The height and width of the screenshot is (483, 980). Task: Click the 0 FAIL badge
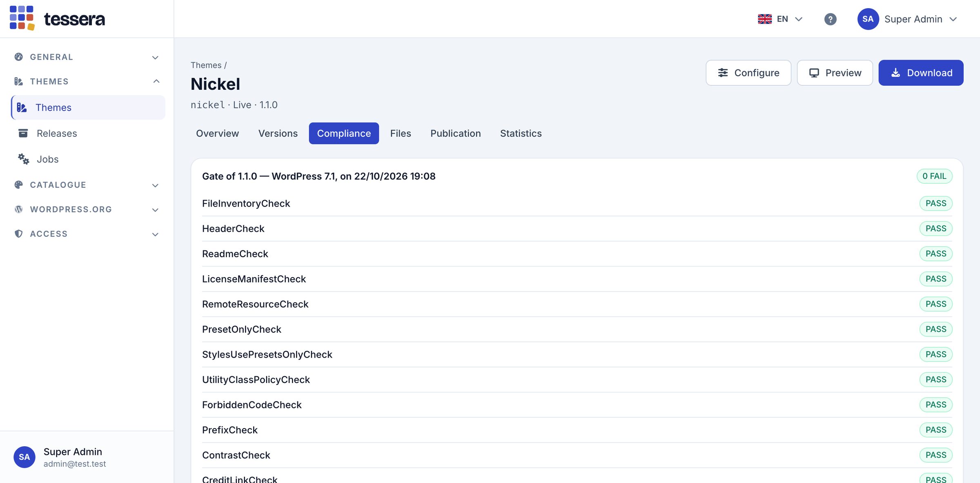(x=934, y=176)
